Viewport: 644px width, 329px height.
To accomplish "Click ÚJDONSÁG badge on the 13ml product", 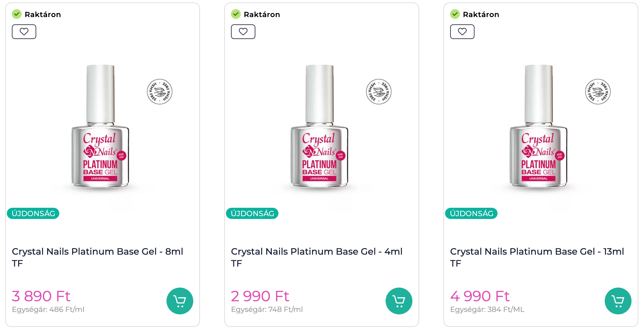I will [x=471, y=214].
